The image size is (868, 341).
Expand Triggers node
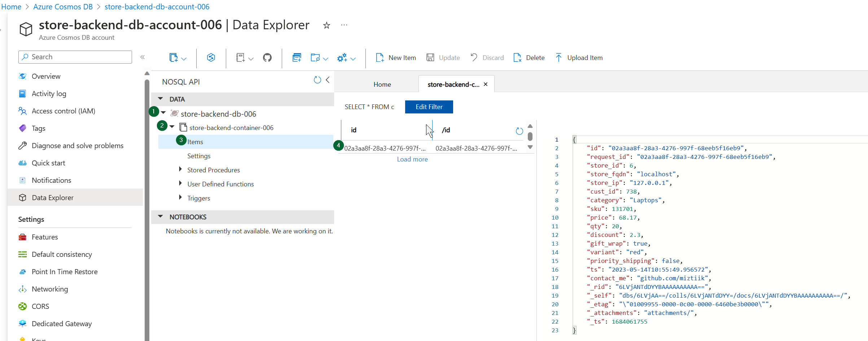(x=180, y=197)
